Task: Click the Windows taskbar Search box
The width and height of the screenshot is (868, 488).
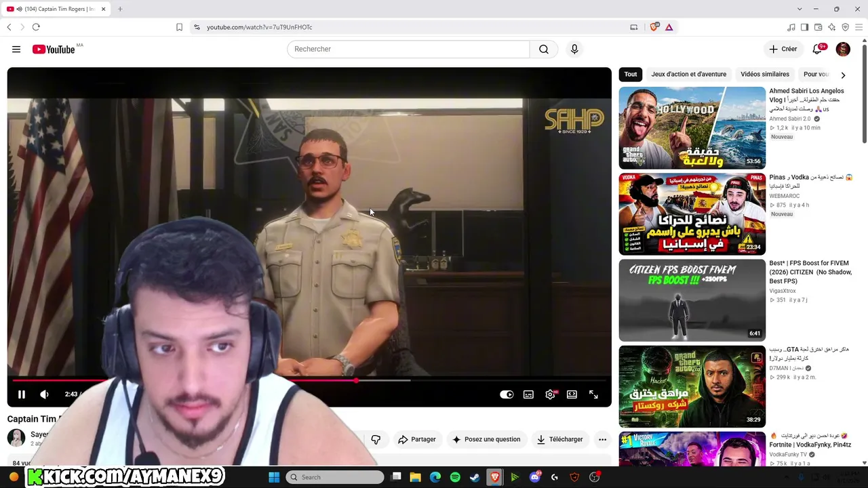Action: click(335, 477)
